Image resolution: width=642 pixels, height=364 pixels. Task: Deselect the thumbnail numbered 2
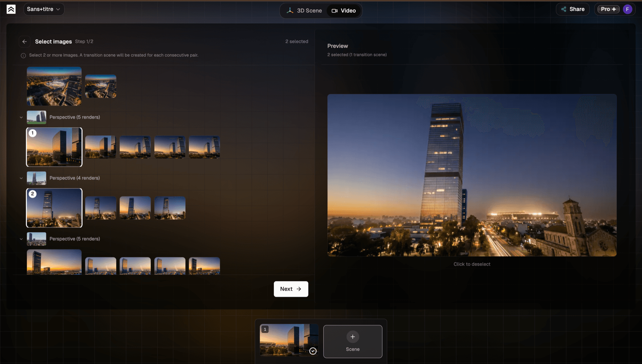coord(54,208)
